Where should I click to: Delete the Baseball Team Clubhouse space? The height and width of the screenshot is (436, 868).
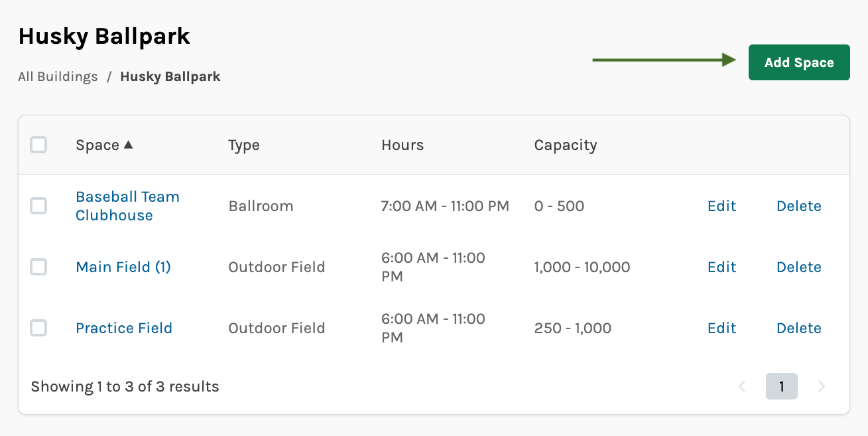coord(798,206)
